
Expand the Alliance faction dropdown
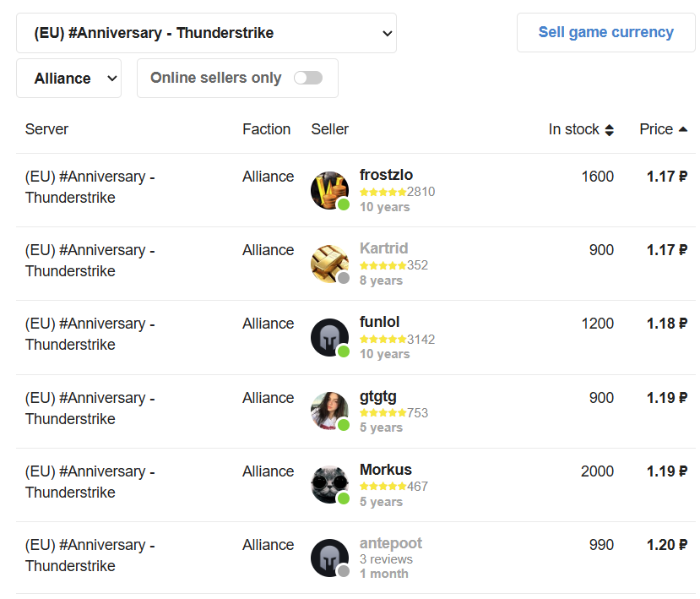(x=68, y=79)
